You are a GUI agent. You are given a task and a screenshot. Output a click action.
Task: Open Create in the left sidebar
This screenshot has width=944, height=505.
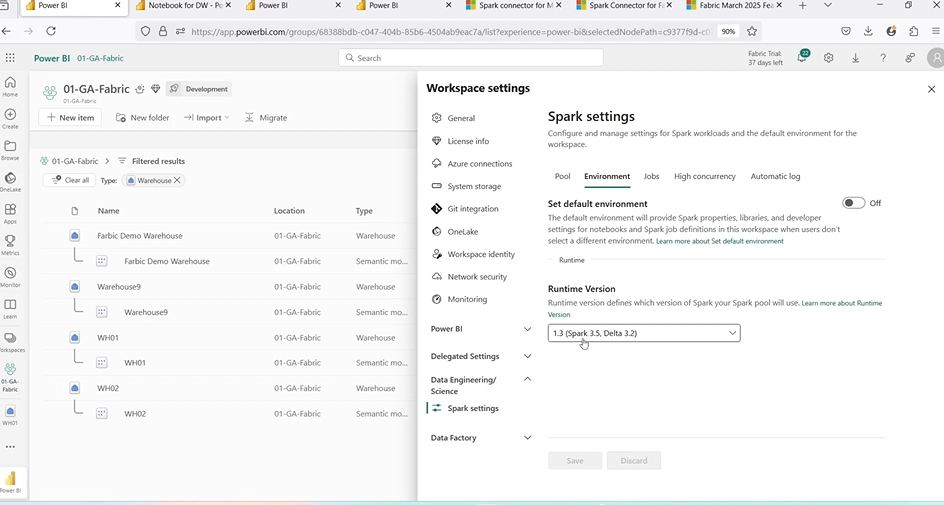pos(10,119)
